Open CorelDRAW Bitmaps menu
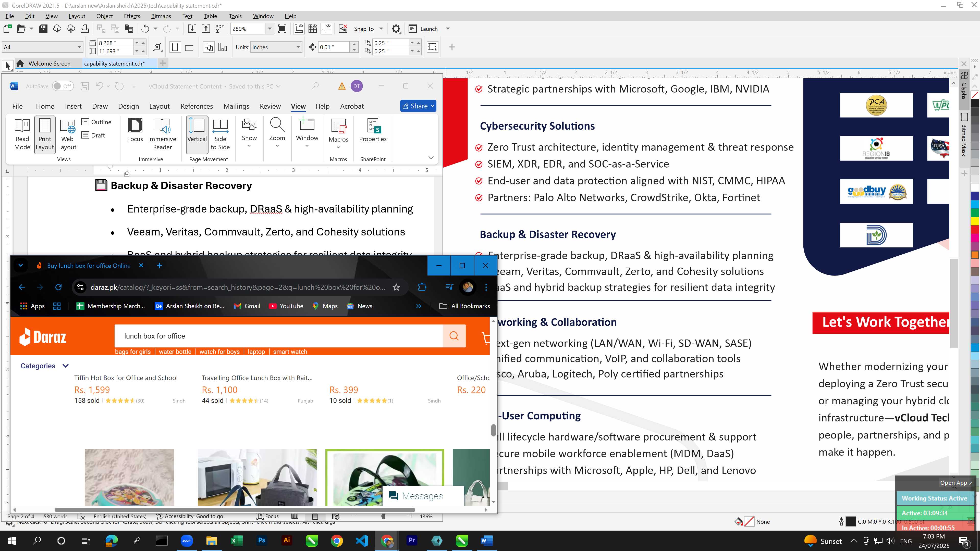The image size is (980, 551). [x=161, y=16]
